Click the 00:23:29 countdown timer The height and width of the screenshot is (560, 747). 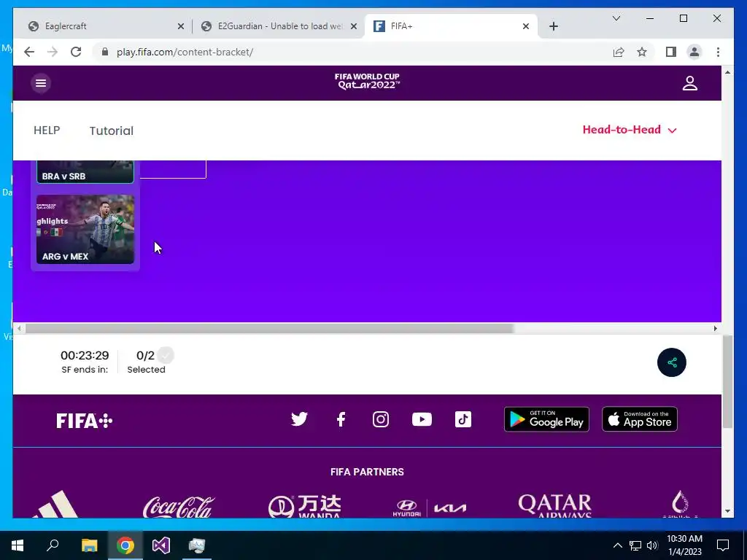click(x=85, y=355)
